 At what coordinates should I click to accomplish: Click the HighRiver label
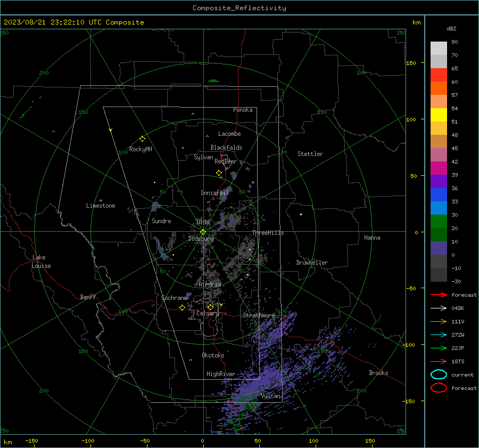tap(221, 374)
